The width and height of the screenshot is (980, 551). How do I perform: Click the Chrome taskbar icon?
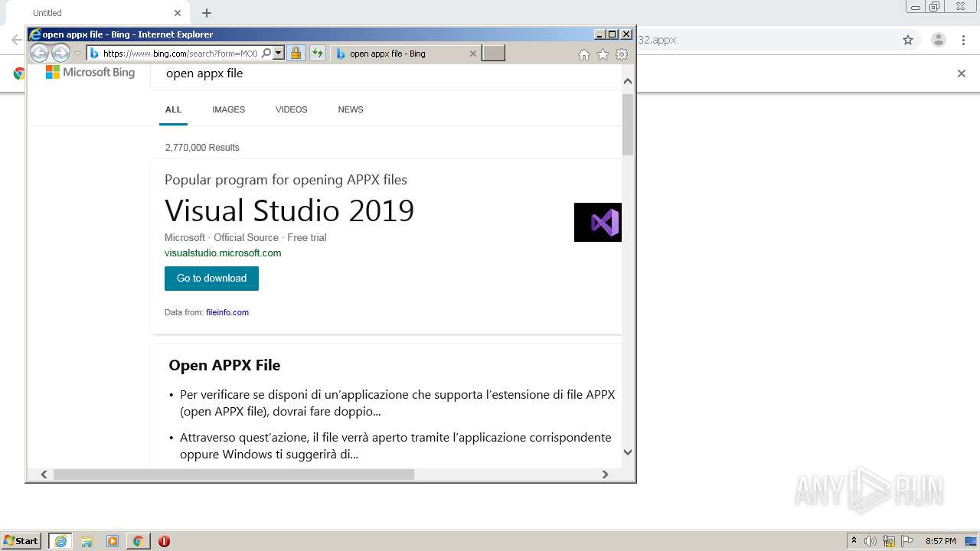138,541
